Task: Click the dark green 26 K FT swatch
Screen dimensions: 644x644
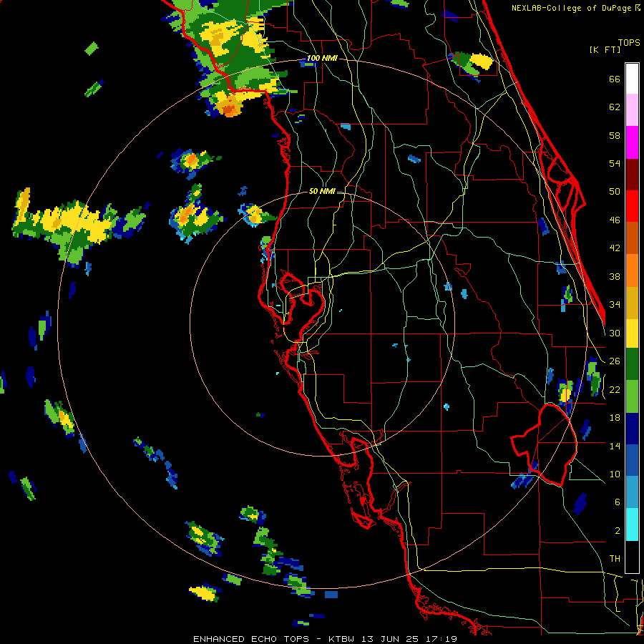Action: click(632, 364)
